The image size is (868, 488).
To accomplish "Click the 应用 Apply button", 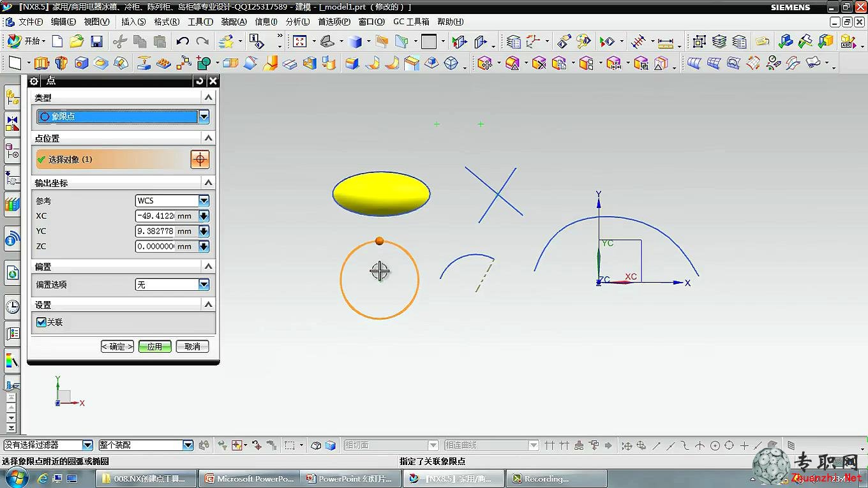I will click(x=154, y=347).
